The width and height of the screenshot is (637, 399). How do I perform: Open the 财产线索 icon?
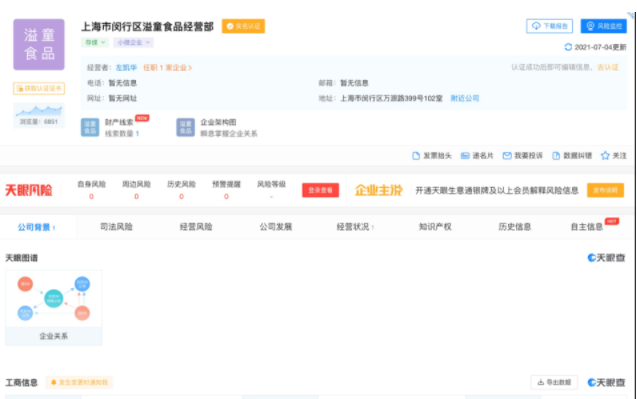90,127
